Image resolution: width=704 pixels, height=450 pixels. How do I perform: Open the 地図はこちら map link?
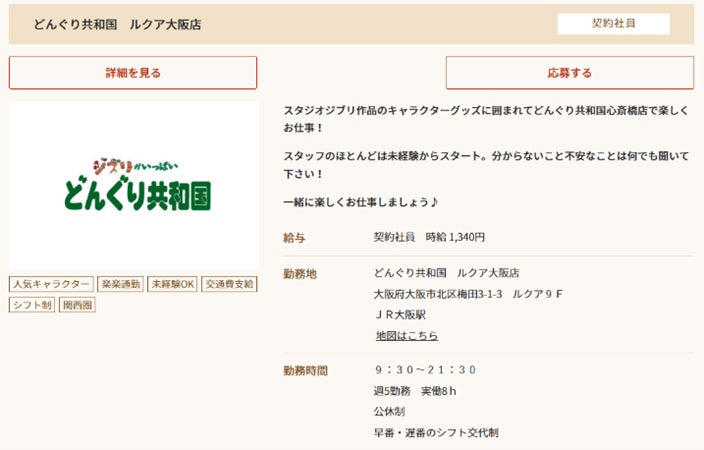[406, 335]
